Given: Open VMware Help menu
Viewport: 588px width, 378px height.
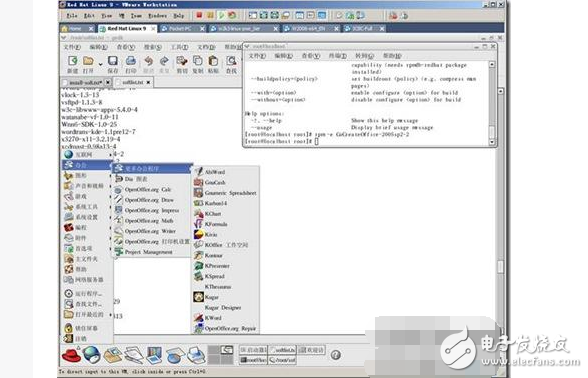Looking at the screenshot, I should pos(179,16).
